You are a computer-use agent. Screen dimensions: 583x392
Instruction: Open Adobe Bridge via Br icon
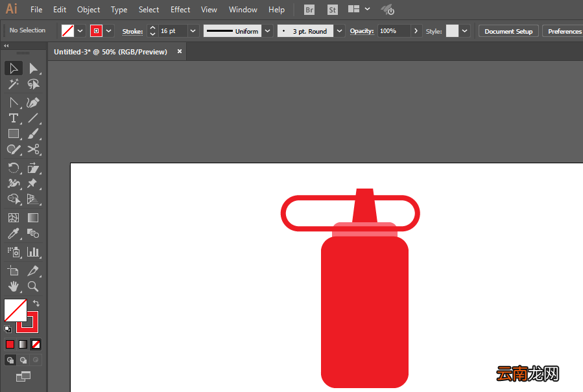pyautogui.click(x=309, y=10)
